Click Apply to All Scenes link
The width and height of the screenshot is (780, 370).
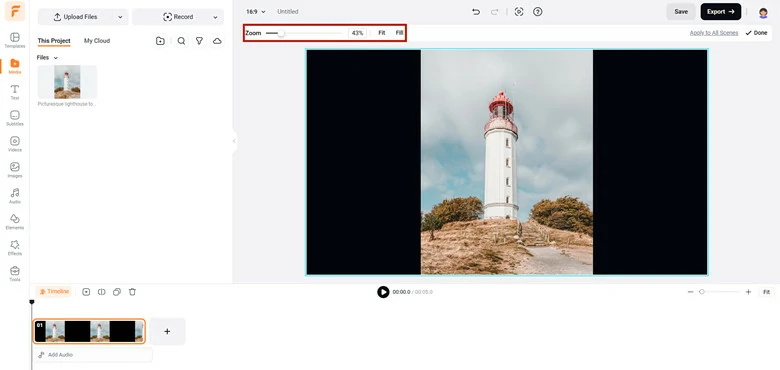pos(714,33)
